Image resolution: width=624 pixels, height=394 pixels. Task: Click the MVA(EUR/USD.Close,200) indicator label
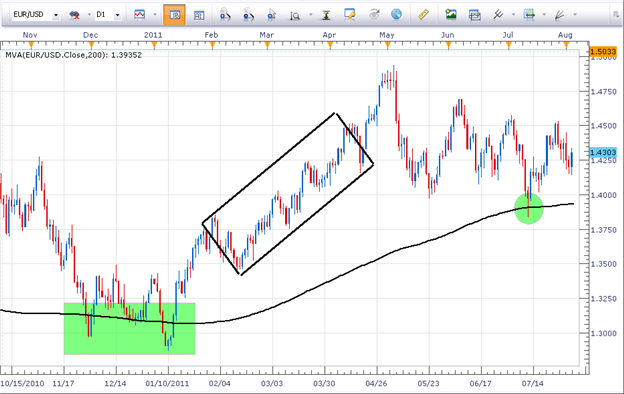pos(74,55)
